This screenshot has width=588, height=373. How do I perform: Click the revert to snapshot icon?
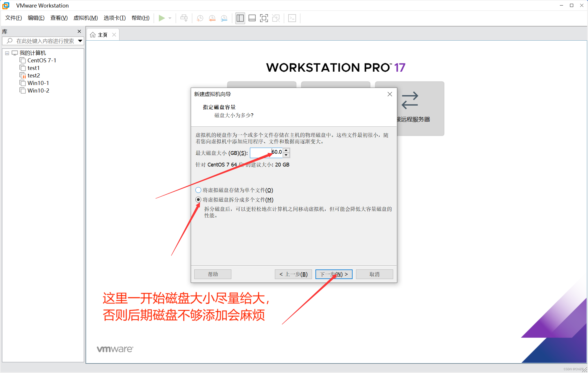coord(212,18)
